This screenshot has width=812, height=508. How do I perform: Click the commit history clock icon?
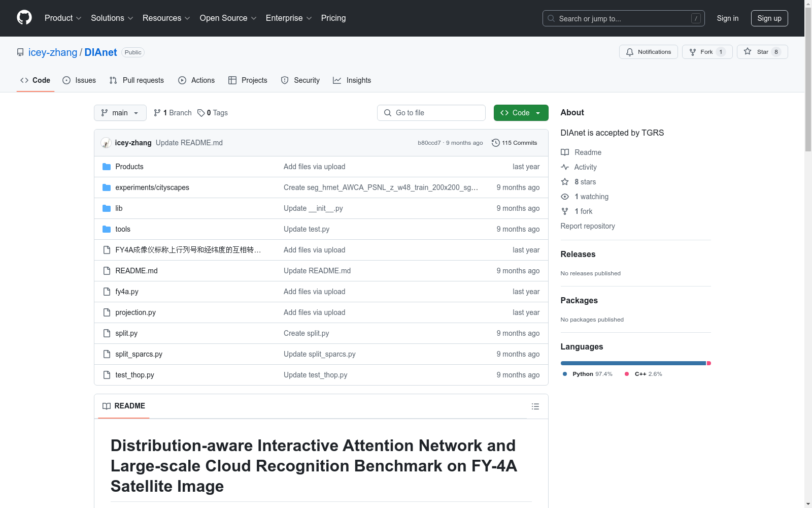(x=496, y=143)
